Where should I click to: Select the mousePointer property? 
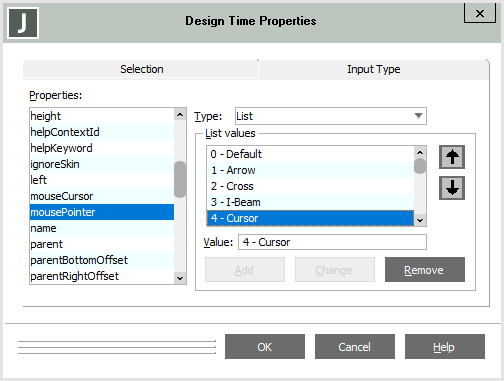point(102,212)
